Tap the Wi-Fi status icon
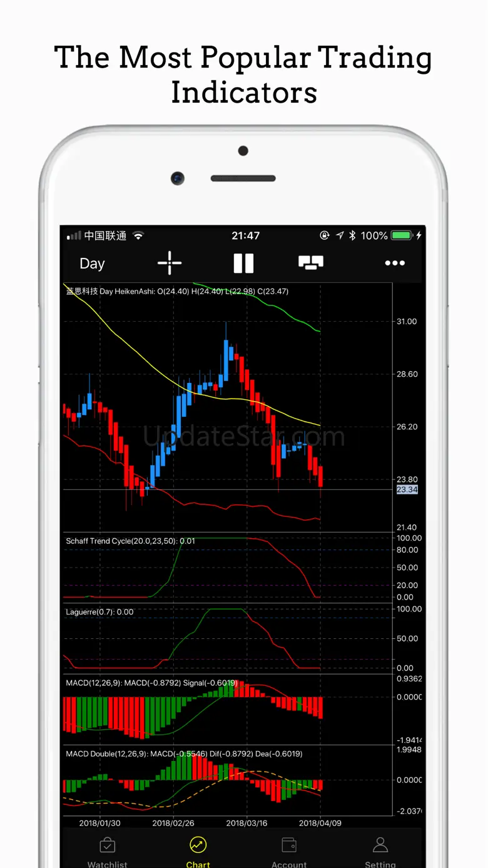This screenshot has height=868, width=488. click(x=138, y=236)
